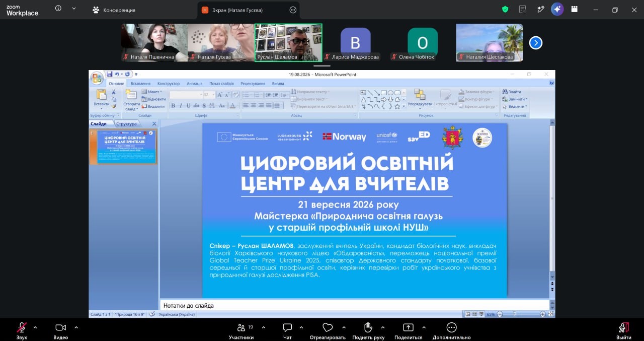Open Участники participants list
This screenshot has height=341, width=644.
coord(241,331)
